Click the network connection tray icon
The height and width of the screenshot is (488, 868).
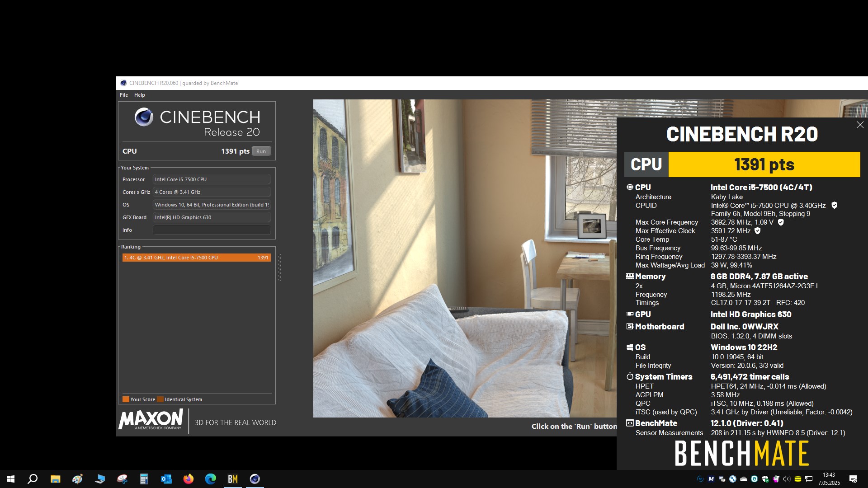click(x=809, y=479)
